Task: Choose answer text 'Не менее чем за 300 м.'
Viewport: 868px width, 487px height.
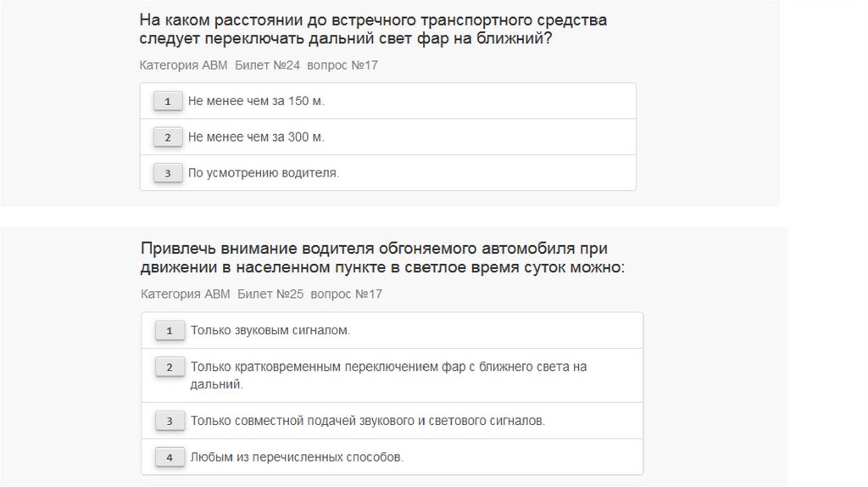Action: (256, 137)
